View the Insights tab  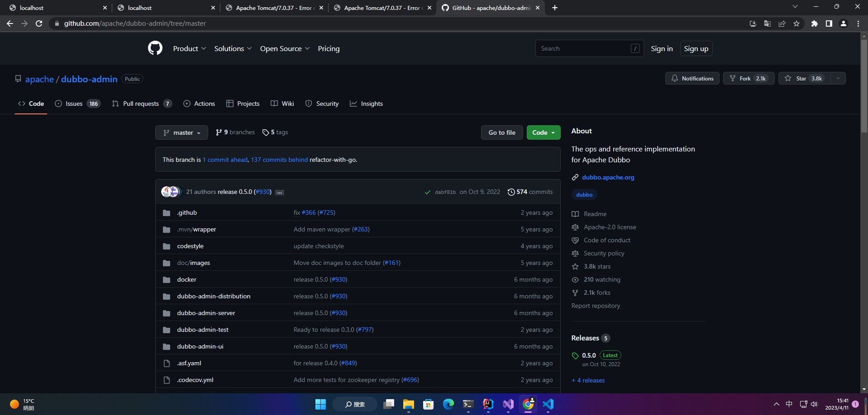pos(367,104)
